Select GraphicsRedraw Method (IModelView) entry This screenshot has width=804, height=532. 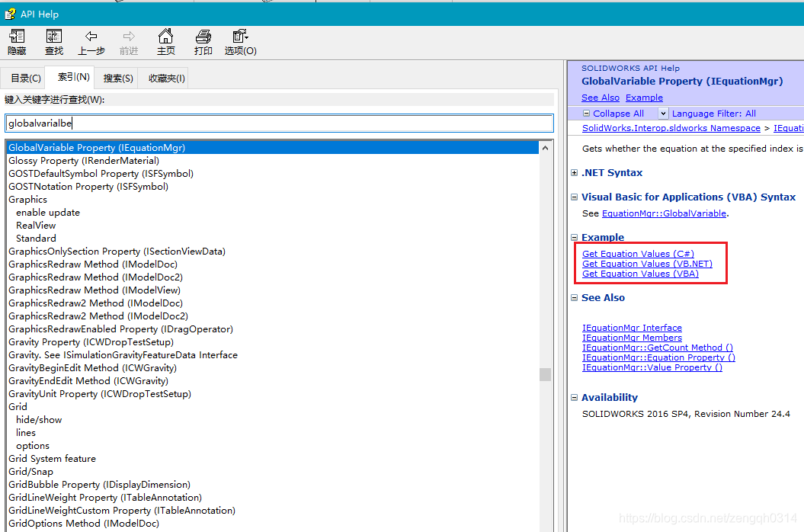94,290
